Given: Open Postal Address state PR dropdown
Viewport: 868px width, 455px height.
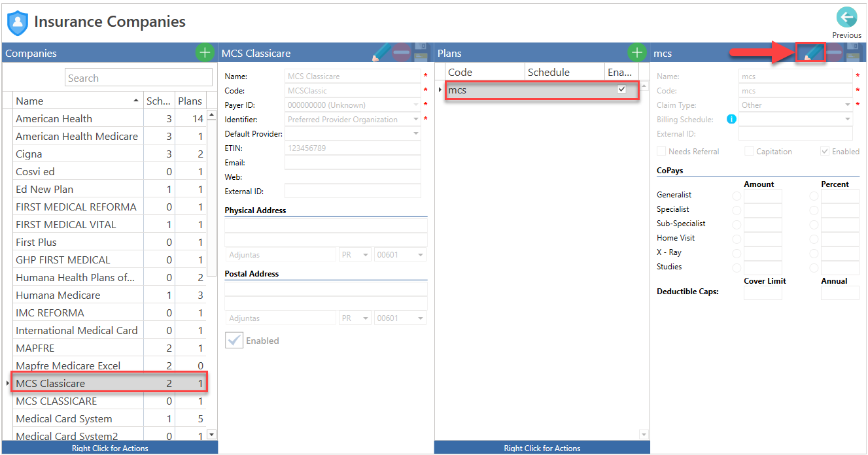Looking at the screenshot, I should pyautogui.click(x=366, y=318).
